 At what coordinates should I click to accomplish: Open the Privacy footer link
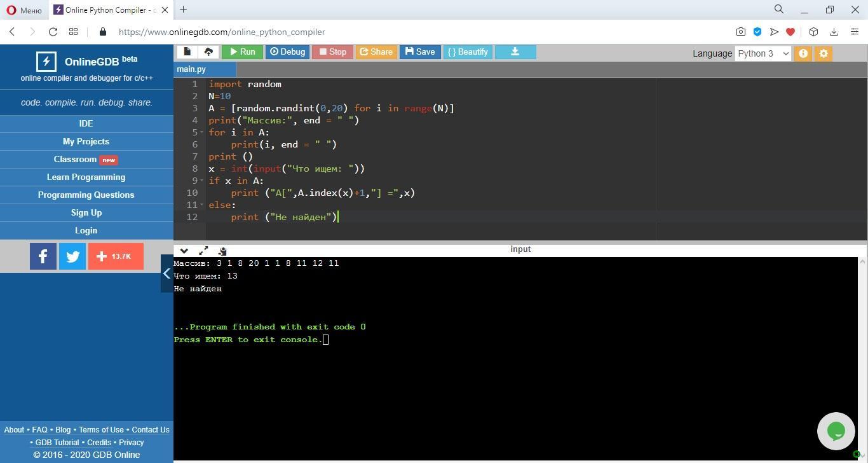click(132, 443)
